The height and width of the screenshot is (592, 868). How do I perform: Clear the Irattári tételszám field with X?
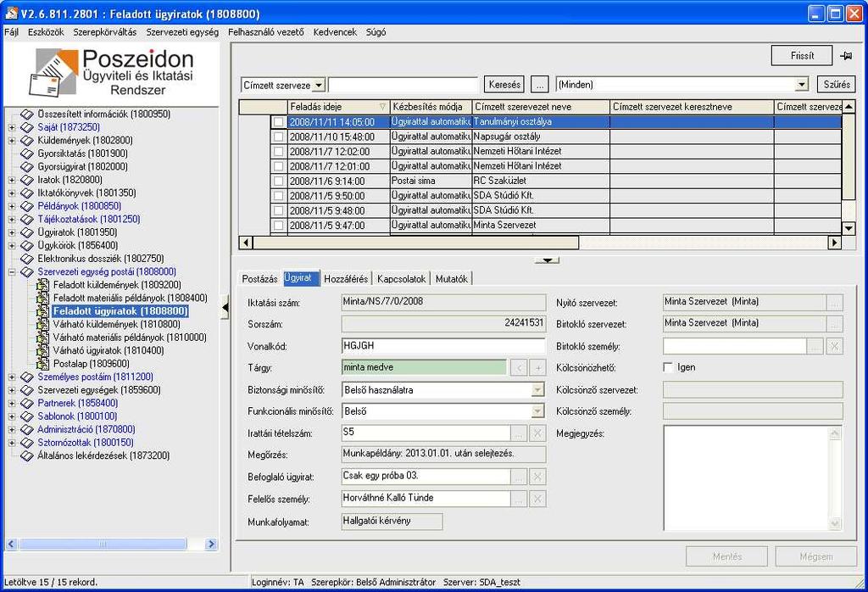537,433
